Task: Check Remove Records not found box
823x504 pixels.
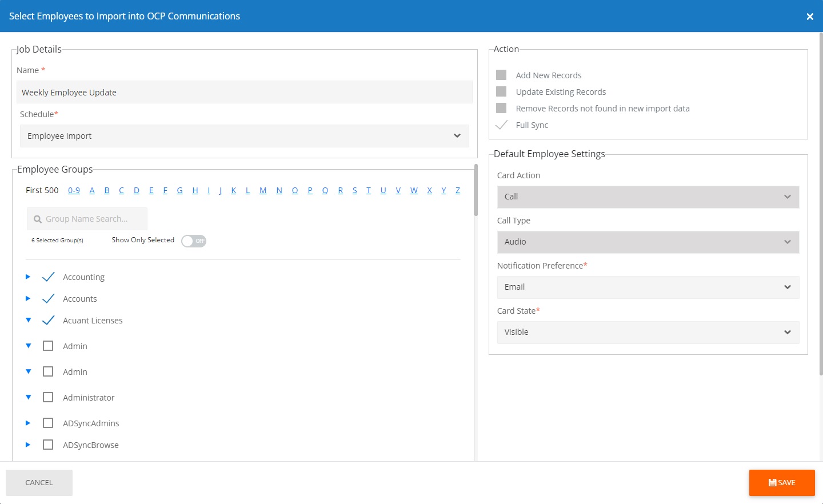Action: click(x=501, y=108)
